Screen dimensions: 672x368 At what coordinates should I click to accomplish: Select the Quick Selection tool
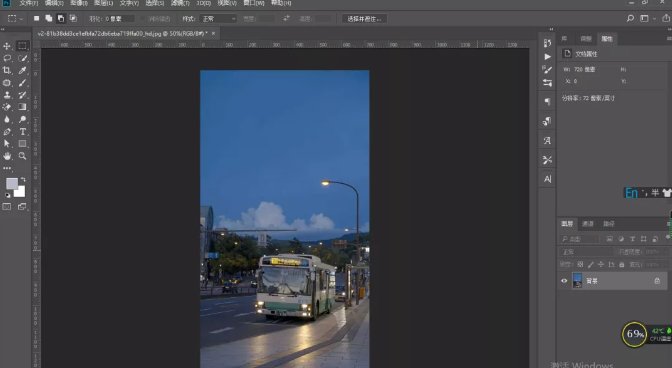pos(23,58)
